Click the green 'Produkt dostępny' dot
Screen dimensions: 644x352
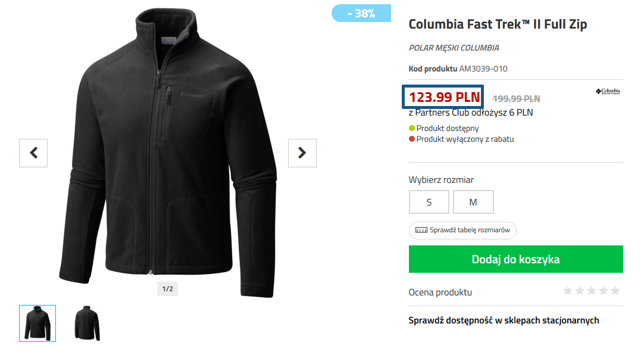412,128
